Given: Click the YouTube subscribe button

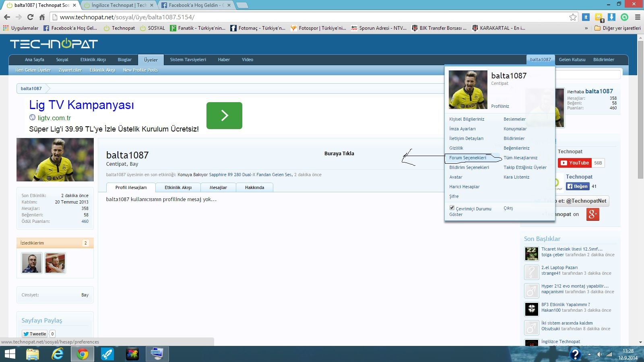Looking at the screenshot, I should coord(575,163).
